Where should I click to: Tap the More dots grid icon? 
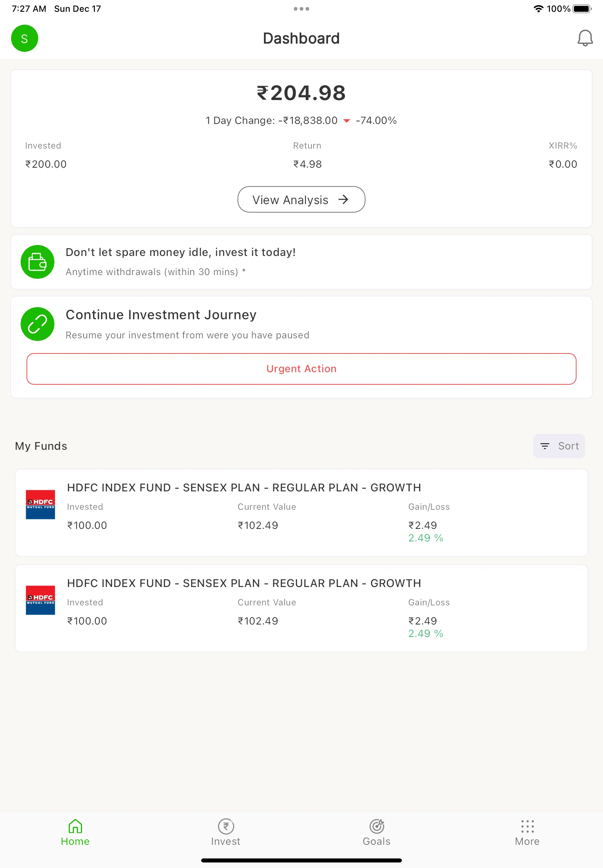tap(527, 826)
